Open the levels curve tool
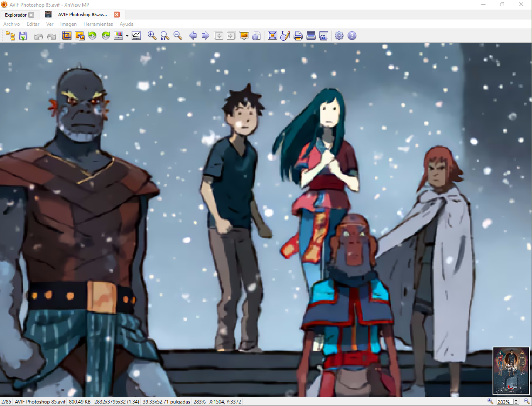 (x=136, y=36)
